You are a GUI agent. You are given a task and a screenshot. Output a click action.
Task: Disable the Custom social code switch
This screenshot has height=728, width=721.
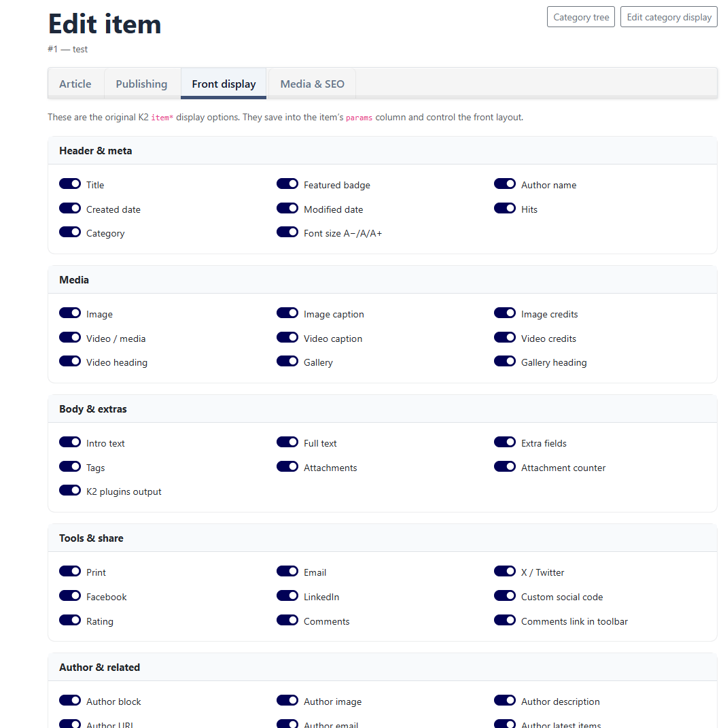tap(505, 595)
